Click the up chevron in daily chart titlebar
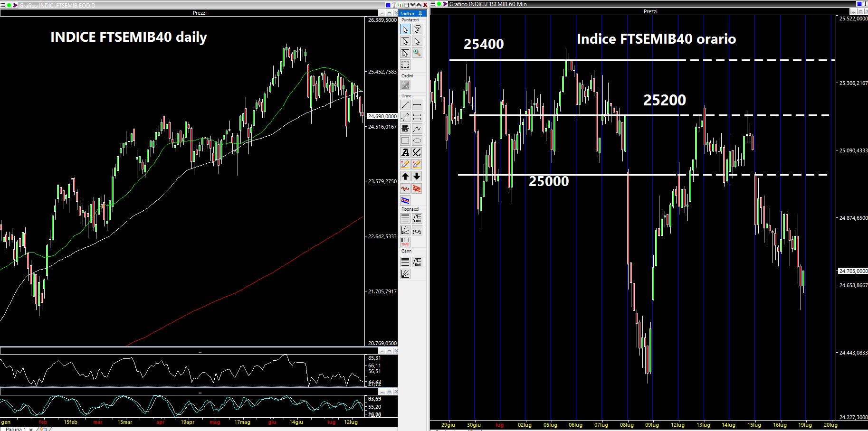This screenshot has height=431, width=868. (419, 5)
